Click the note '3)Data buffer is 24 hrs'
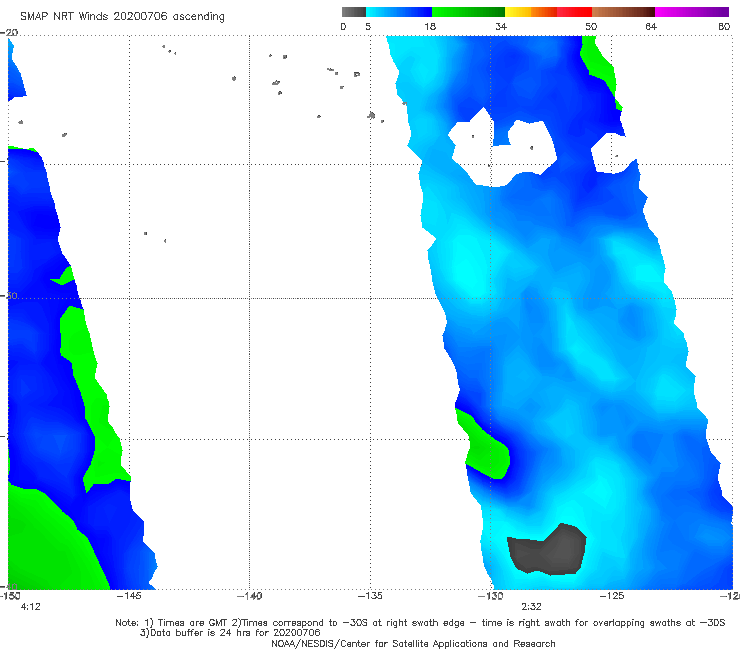740x650 pixels. point(230,633)
